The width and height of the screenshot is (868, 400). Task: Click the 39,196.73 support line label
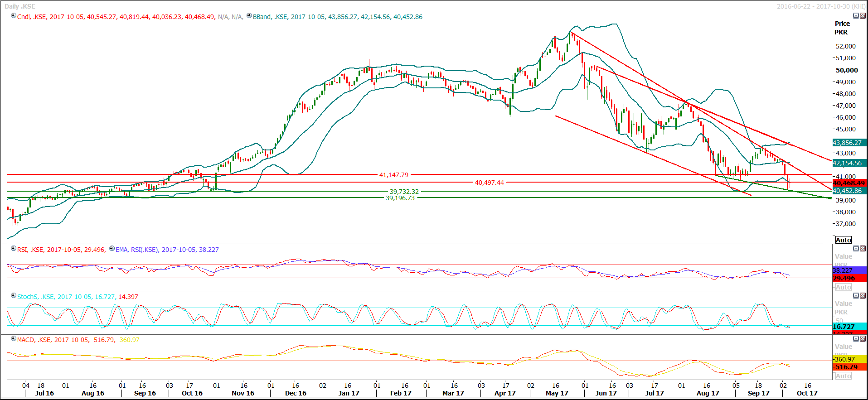pos(400,198)
